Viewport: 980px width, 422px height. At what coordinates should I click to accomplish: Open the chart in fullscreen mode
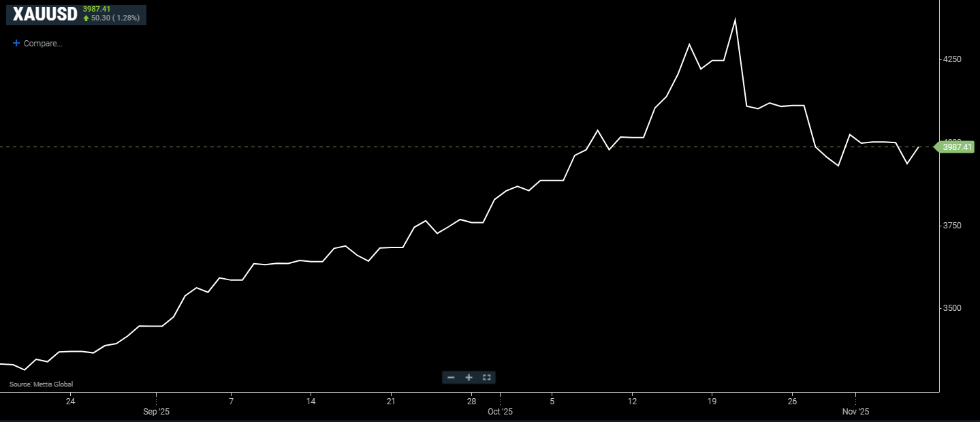point(486,377)
